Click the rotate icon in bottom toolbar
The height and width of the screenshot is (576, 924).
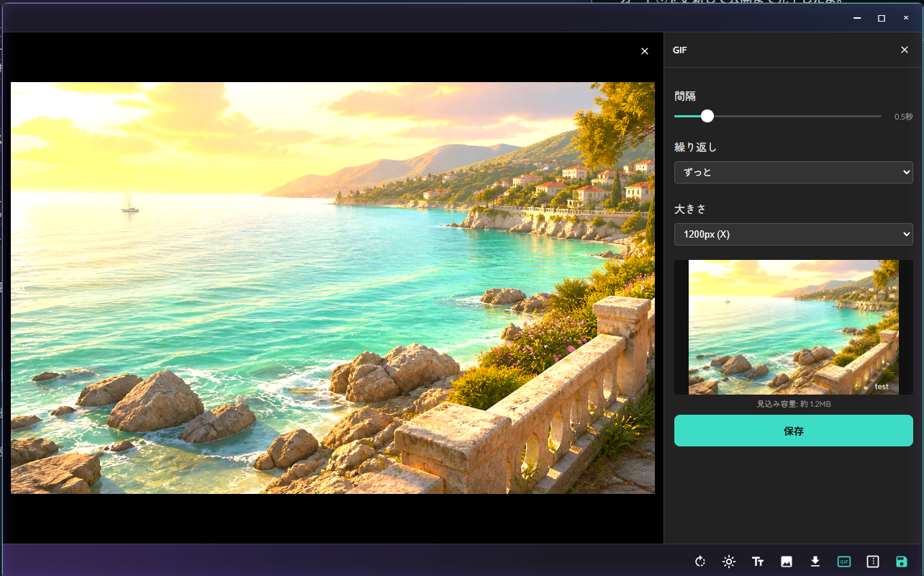coord(700,562)
